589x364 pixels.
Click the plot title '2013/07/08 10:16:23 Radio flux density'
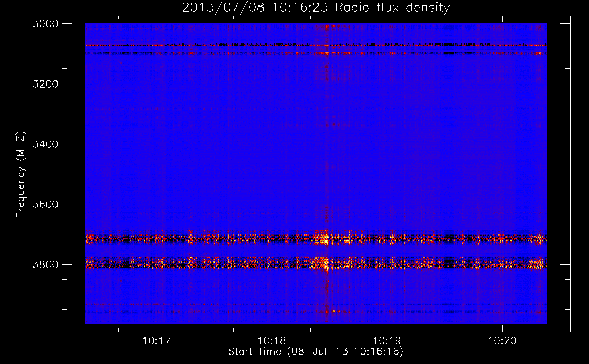coord(316,8)
